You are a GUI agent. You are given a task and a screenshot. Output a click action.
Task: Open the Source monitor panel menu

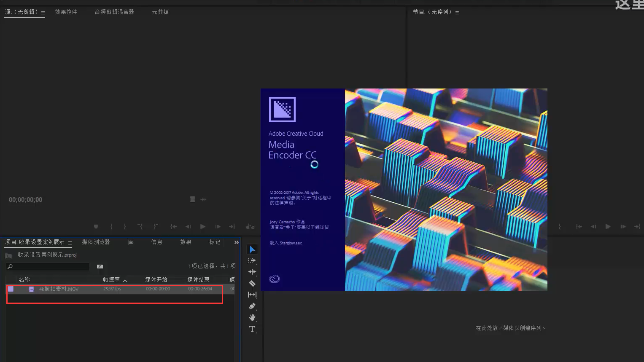click(43, 12)
